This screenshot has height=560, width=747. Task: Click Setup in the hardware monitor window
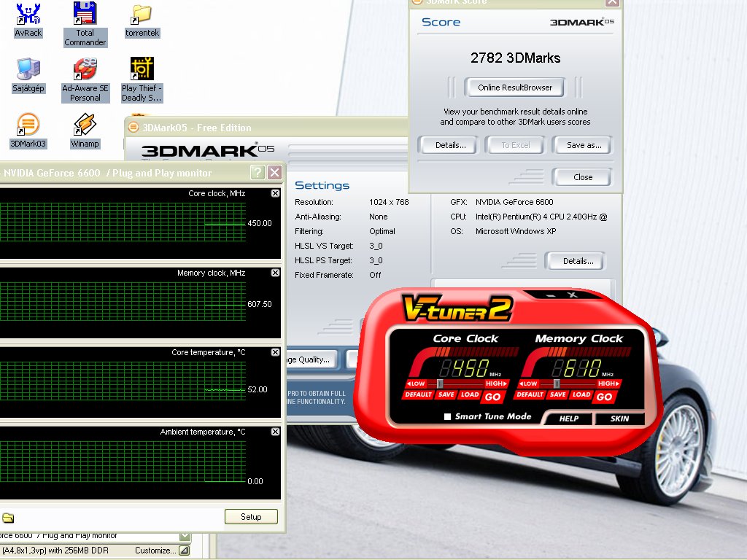[x=251, y=517]
